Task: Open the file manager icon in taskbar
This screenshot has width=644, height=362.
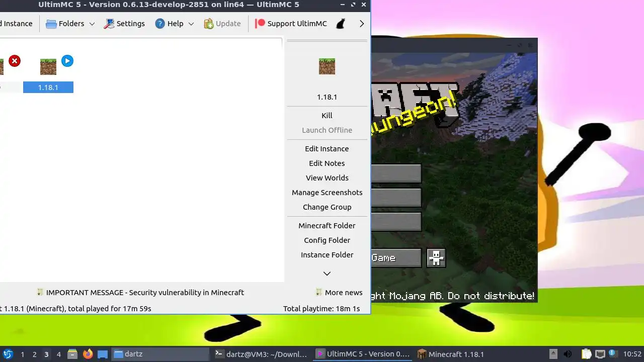Action: tap(72, 354)
